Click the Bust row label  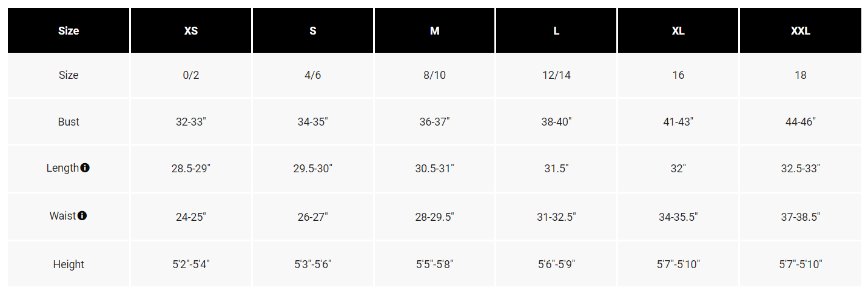pyautogui.click(x=69, y=122)
